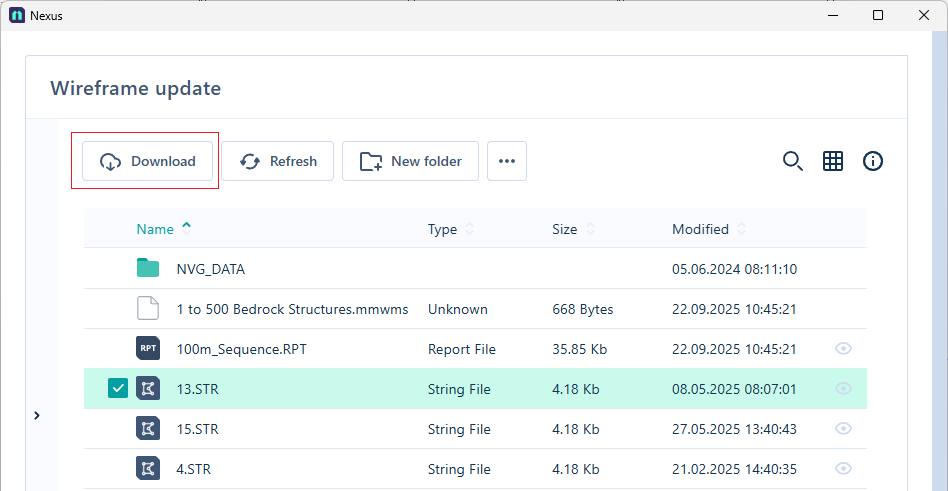The image size is (948, 491).
Task: Click the Bedrock Structures file icon
Action: pos(148,309)
